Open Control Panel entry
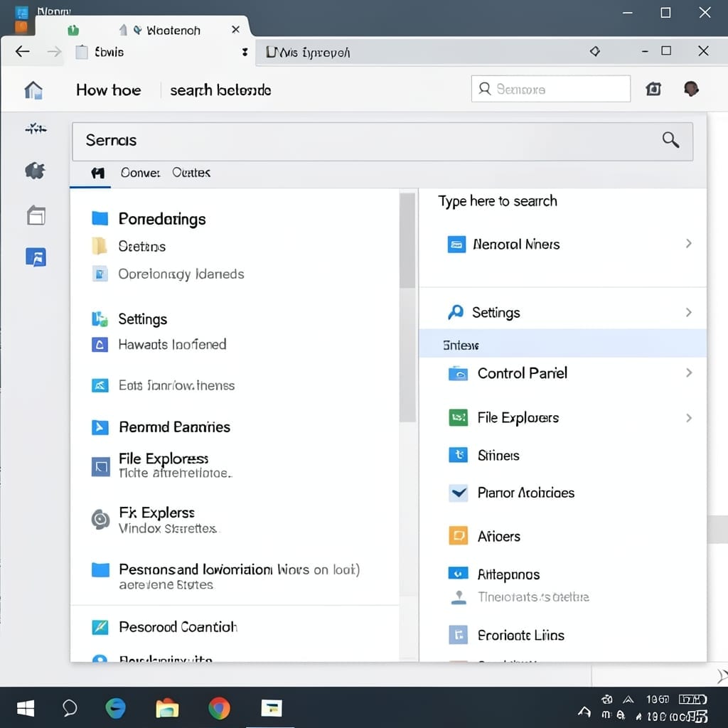 [x=563, y=373]
